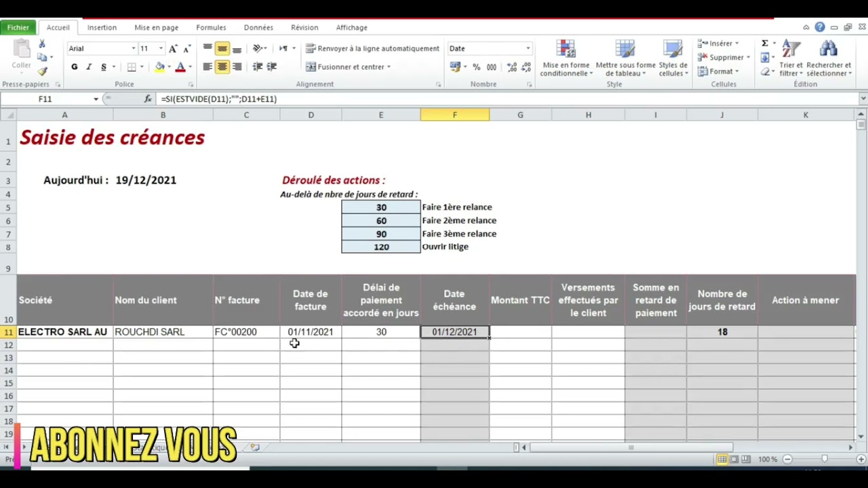This screenshot has width=868, height=488.
Task: Click the Fill down arrow icon
Action: click(x=765, y=58)
